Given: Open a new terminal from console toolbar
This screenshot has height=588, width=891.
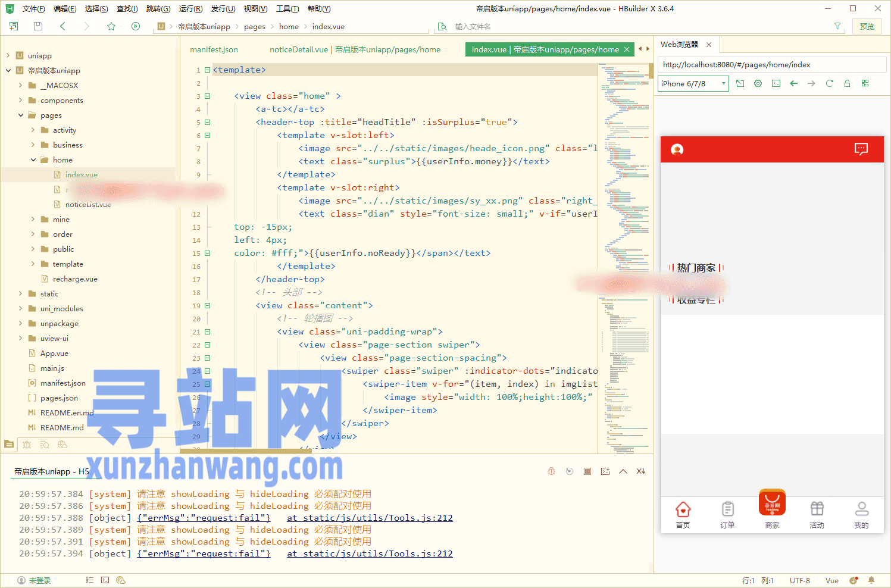Looking at the screenshot, I should tap(605, 471).
